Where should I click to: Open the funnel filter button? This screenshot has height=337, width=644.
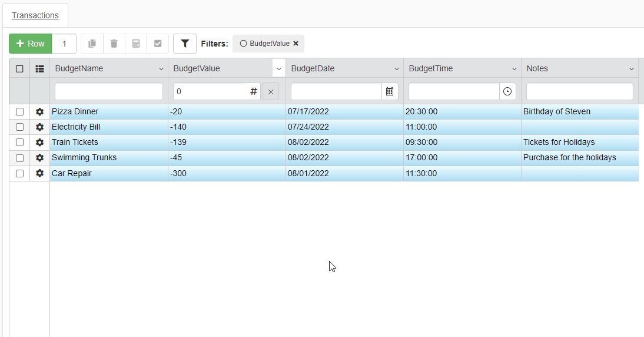point(185,44)
